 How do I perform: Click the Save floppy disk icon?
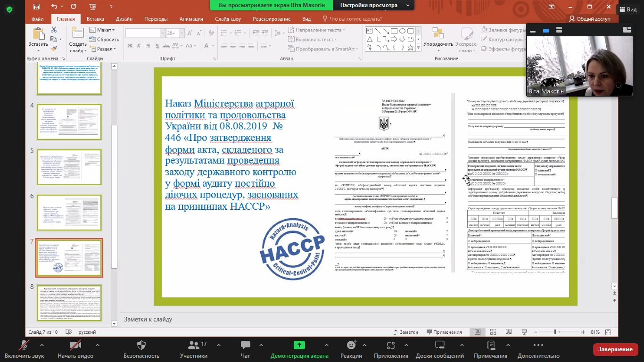point(37,7)
